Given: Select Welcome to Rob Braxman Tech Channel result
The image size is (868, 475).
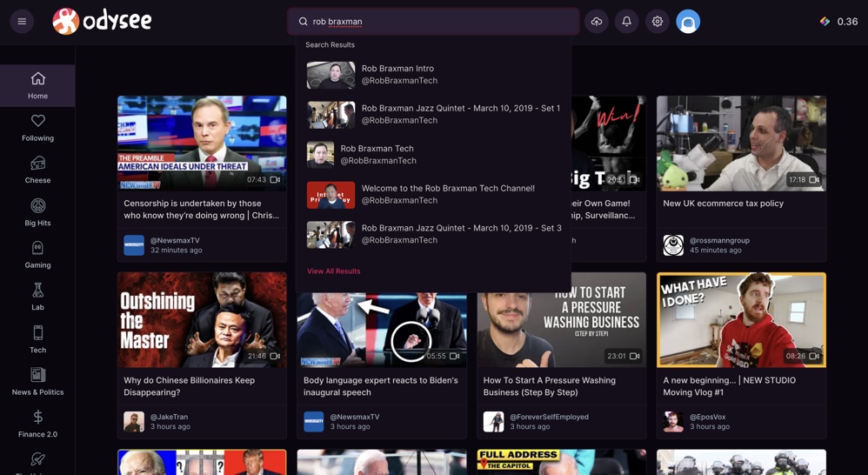Looking at the screenshot, I should (x=433, y=194).
